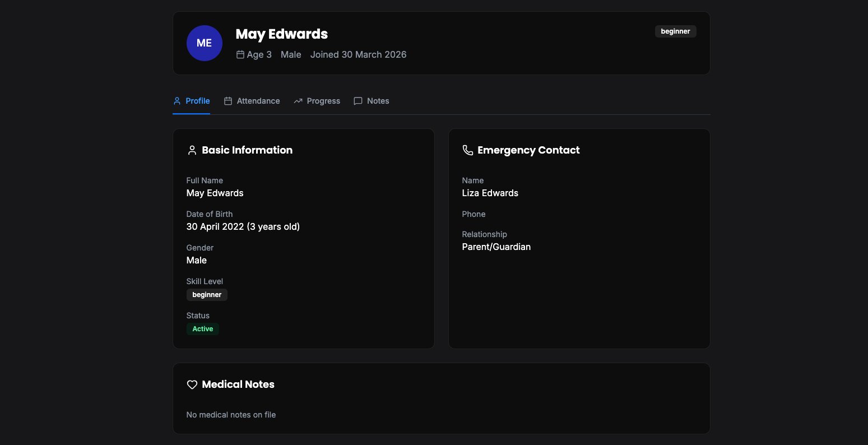
Task: Click the green Active status badge
Action: [202, 329]
